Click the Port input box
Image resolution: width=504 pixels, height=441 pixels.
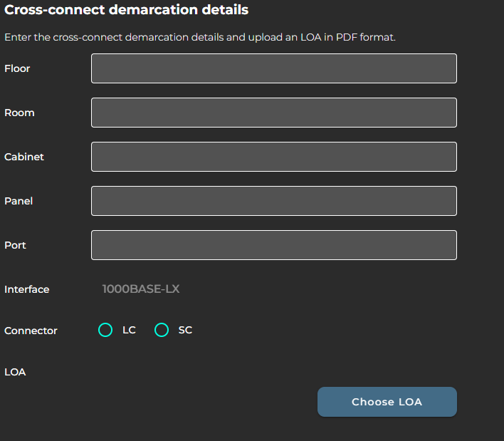(273, 245)
